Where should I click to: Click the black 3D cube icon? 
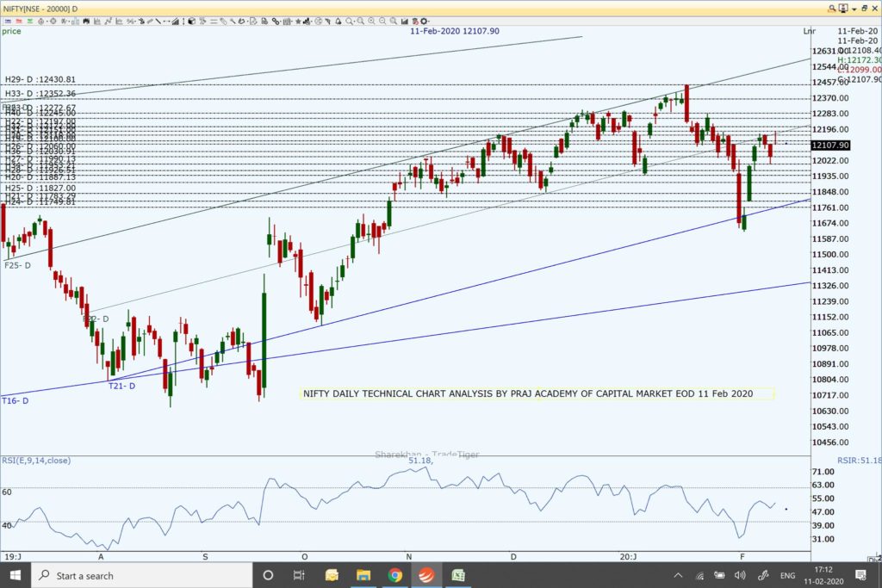pyautogui.click(x=191, y=22)
